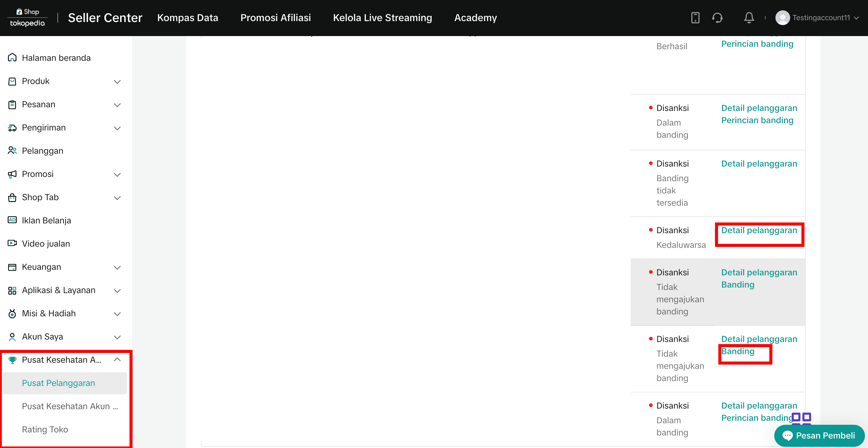Click the Pesan Pembeli chat button
This screenshot has width=868, height=448.
[x=819, y=435]
